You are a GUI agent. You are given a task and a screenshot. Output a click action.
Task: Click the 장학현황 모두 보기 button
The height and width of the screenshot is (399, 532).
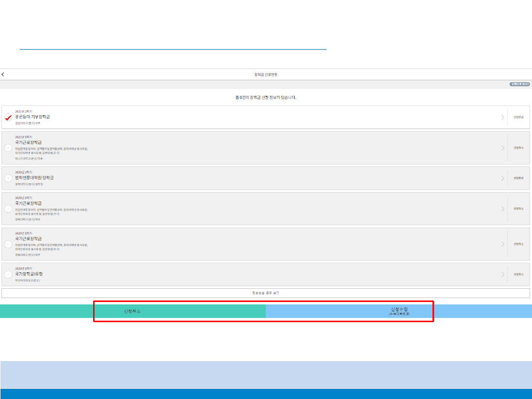coord(266,293)
